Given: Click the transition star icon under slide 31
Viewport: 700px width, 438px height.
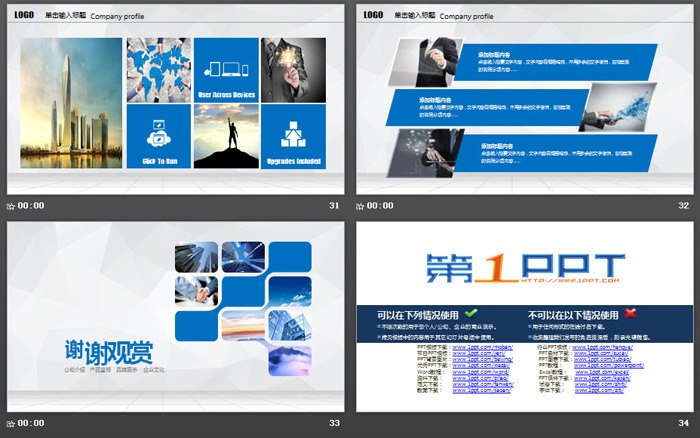Looking at the screenshot, I should 11,206.
